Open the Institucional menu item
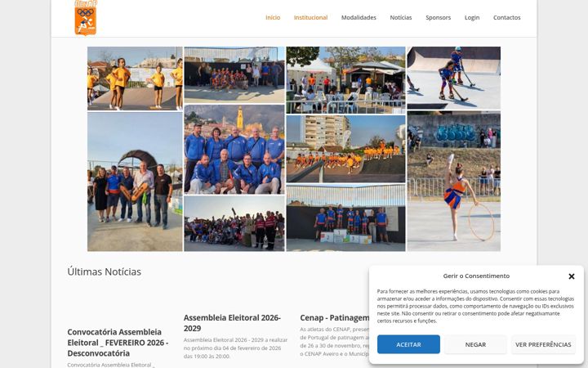This screenshot has width=588, height=368. 310,18
